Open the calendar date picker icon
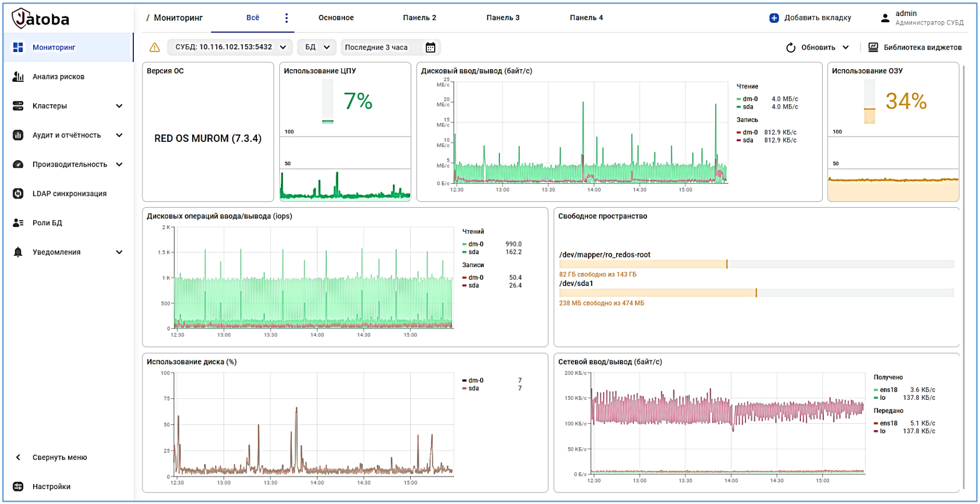This screenshot has height=504, width=980. point(430,47)
